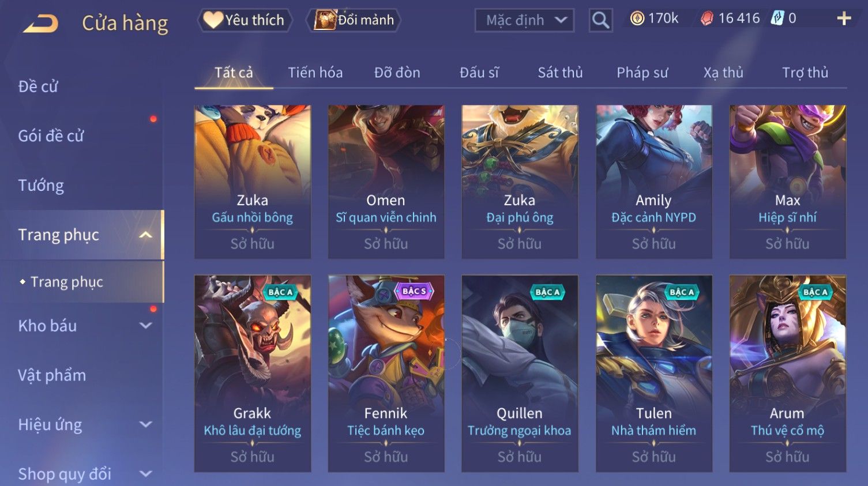Screen dimensions: 868x486
Task: Open the Mặc định sort dropdown
Action: click(524, 21)
